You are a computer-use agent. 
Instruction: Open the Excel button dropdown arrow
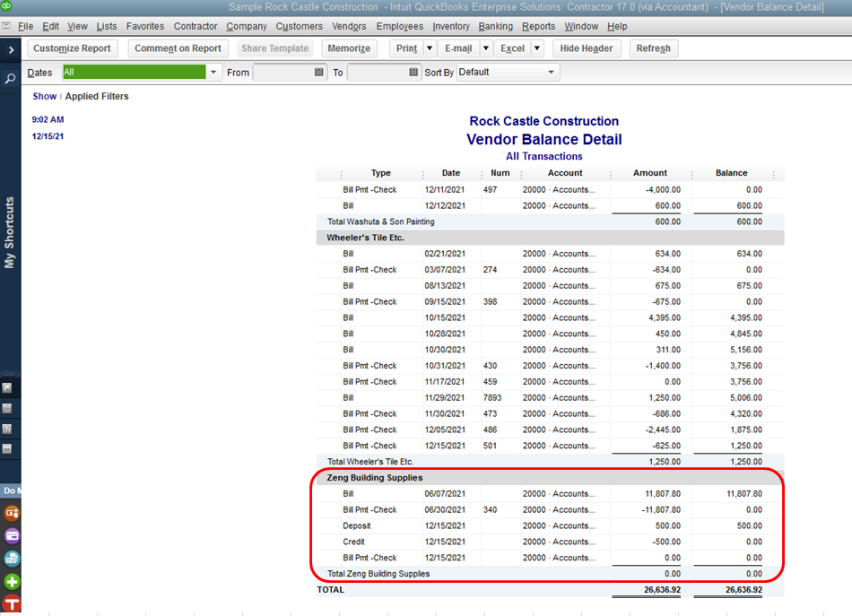tap(537, 48)
